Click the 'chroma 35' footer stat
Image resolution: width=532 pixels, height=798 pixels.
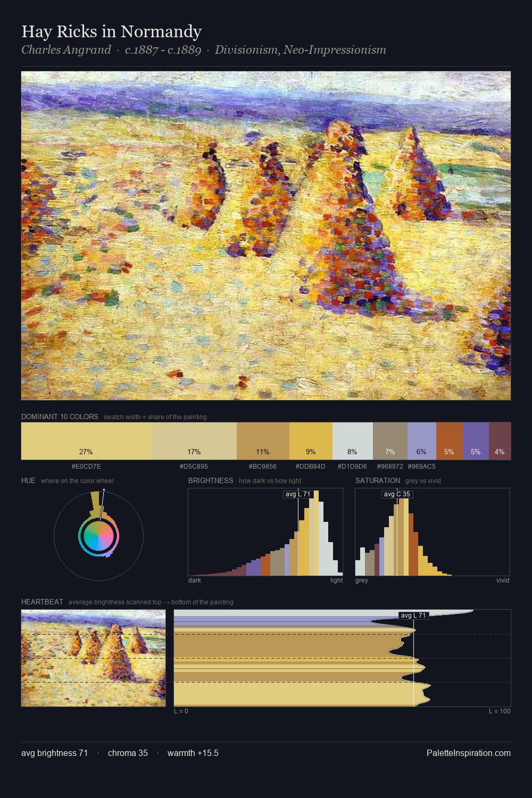[128, 753]
